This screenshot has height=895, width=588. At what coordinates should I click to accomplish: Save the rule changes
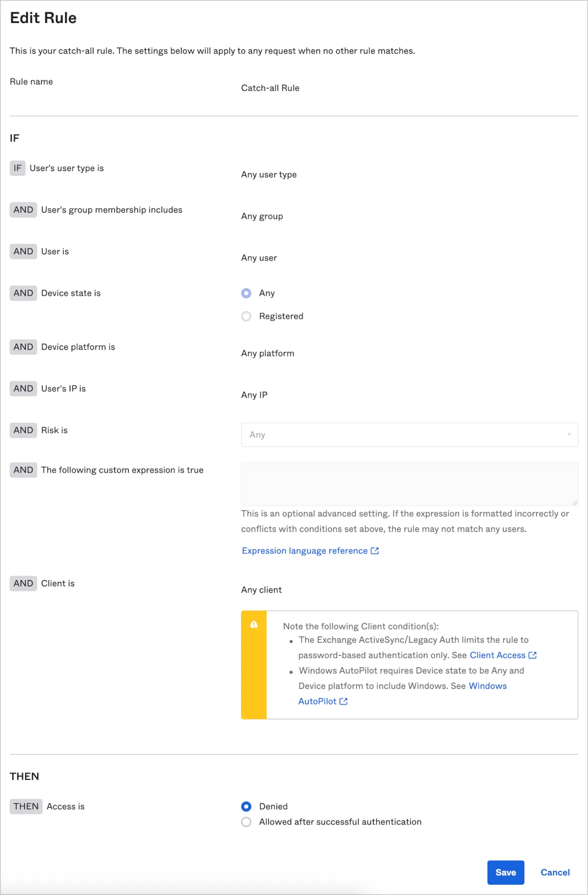click(x=505, y=872)
